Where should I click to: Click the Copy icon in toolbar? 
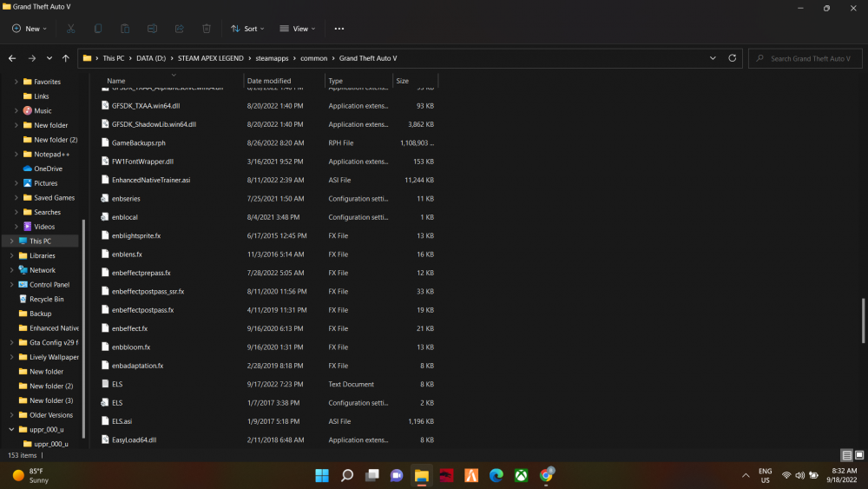[x=98, y=29]
